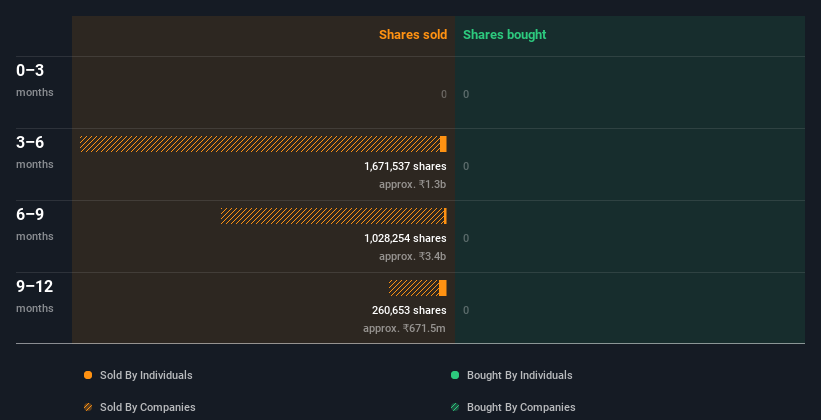Select the 1,028,254 shares value
Screen dimensions: 821x420
(405, 238)
